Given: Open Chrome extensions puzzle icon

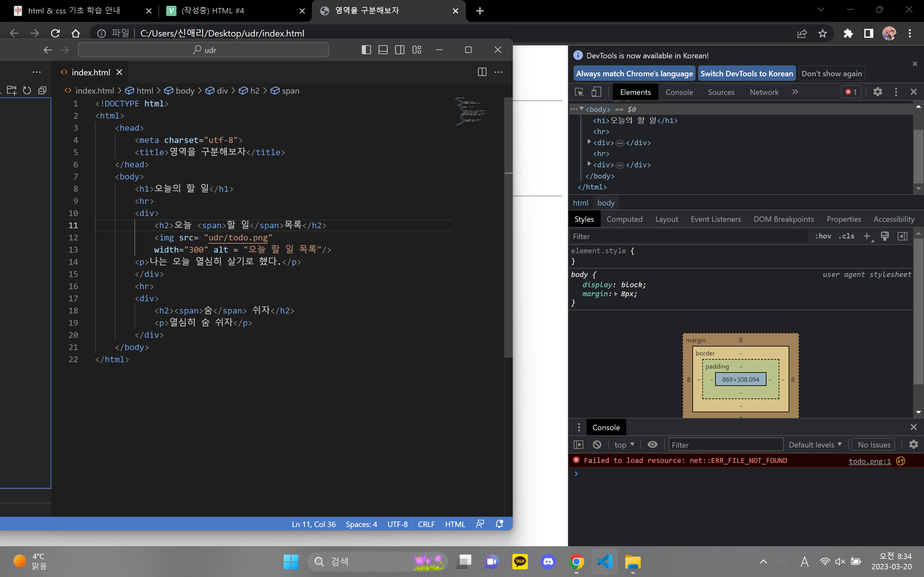Looking at the screenshot, I should click(x=848, y=34).
